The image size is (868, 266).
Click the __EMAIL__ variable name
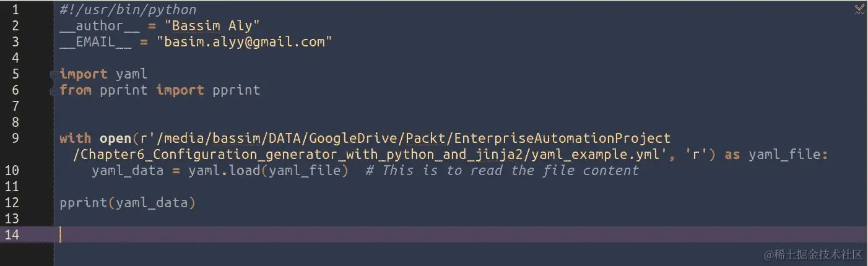coord(96,42)
